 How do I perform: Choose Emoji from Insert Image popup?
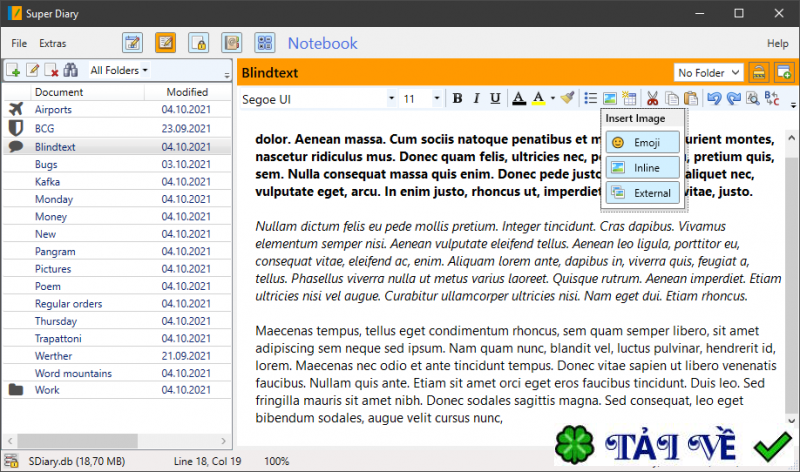[x=642, y=142]
